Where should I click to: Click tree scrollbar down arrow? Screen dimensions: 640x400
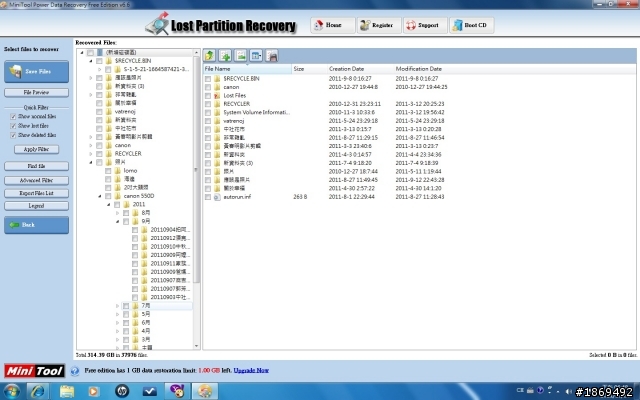(x=196, y=346)
